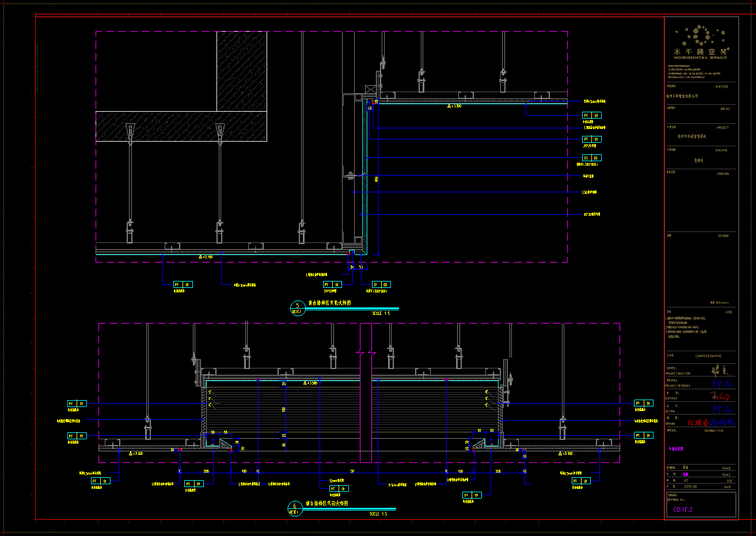Screen dimensions: 756x536
Task: Select the 50 dimension below detail 5
Action: pyautogui.click(x=361, y=267)
